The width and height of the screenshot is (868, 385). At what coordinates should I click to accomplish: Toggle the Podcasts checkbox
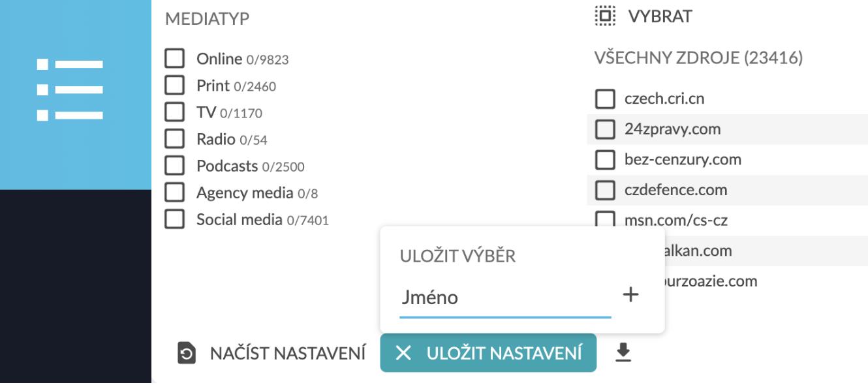(x=174, y=166)
